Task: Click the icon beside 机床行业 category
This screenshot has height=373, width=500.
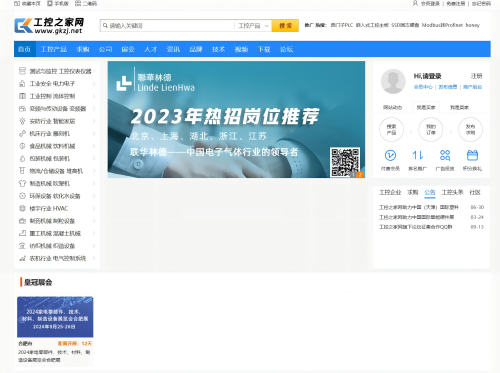Action: [22, 133]
